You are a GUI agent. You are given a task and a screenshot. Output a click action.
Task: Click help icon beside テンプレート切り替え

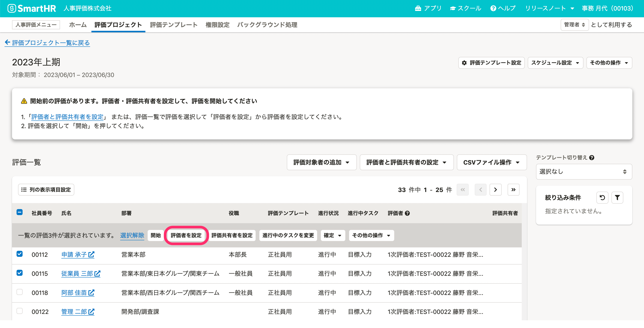pyautogui.click(x=592, y=157)
